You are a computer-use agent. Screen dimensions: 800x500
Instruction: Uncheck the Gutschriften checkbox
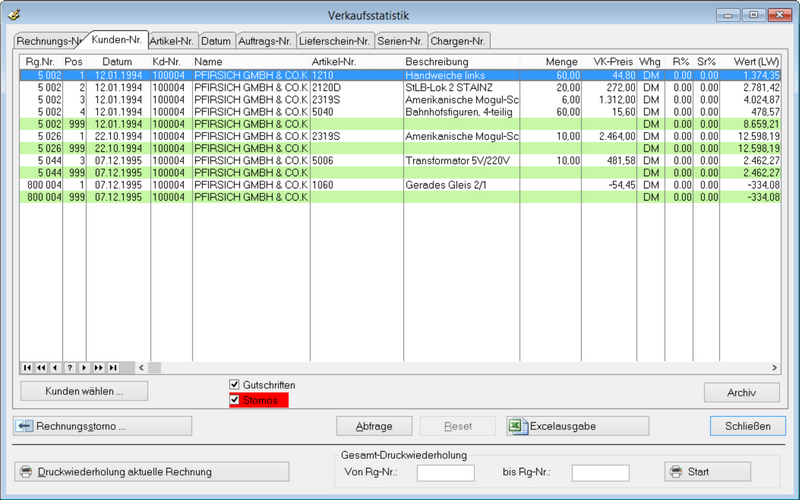pos(235,385)
